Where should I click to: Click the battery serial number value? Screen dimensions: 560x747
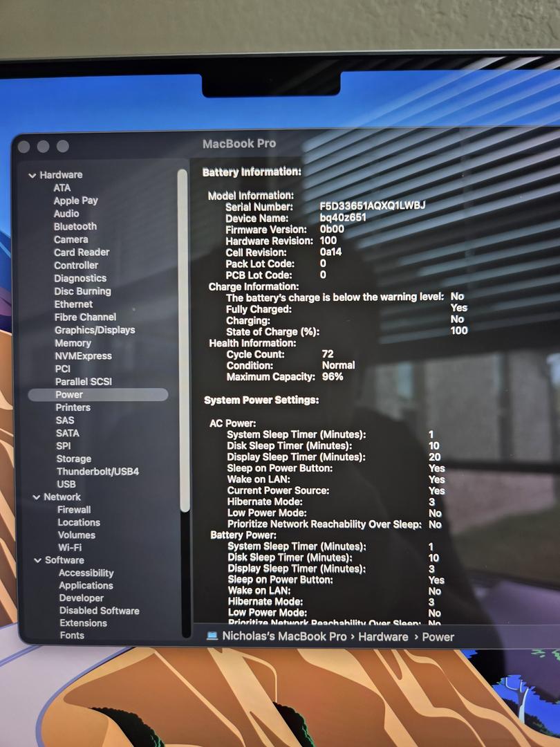pyautogui.click(x=372, y=207)
